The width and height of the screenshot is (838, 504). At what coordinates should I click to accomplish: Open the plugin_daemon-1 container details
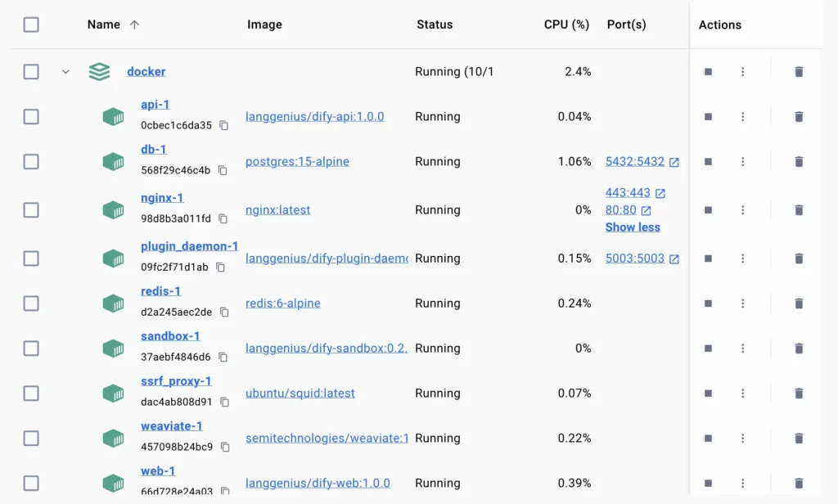(189, 246)
